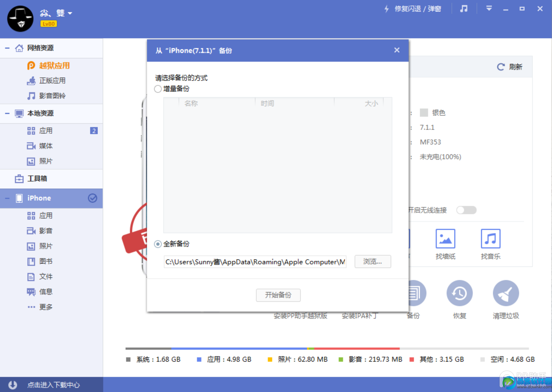
Task: Select 全新备份 radio option
Action: pyautogui.click(x=158, y=244)
